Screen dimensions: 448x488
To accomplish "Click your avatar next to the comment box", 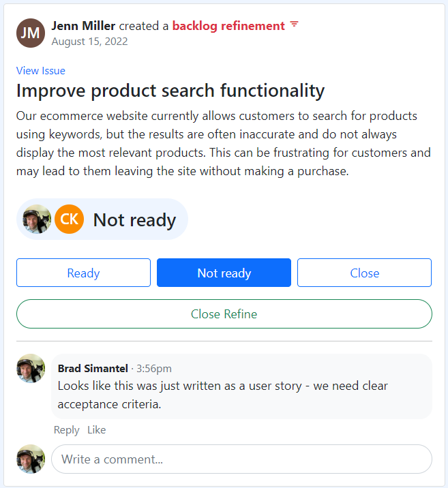I will (x=31, y=459).
